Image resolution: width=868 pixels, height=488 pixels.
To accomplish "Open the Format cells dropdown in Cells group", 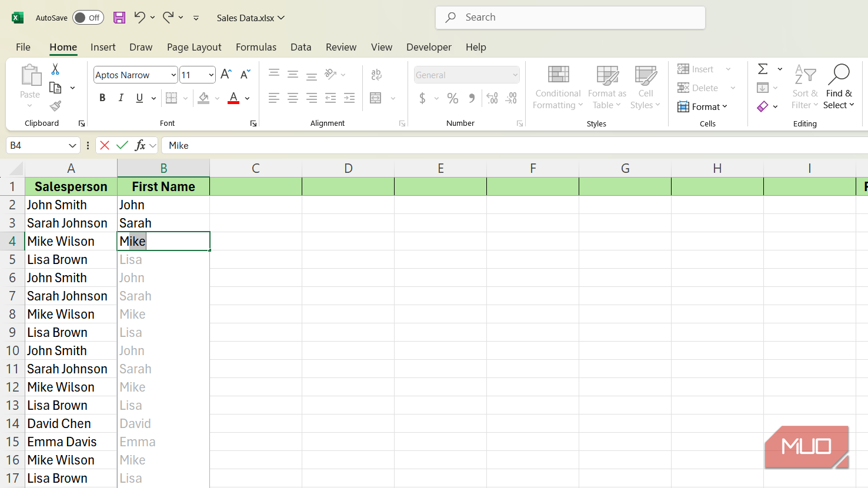I will [703, 106].
